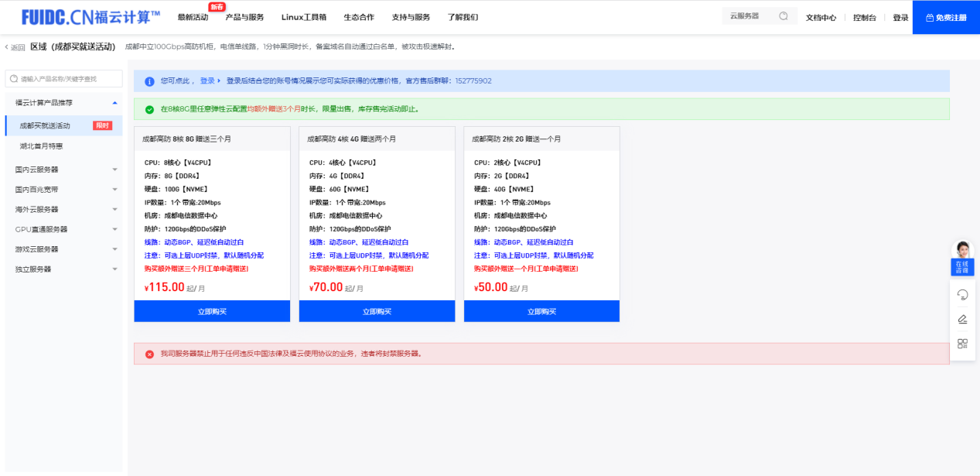The width and height of the screenshot is (980, 476).
Task: Select 湖北首月特惠 in the sidebar
Action: (41, 146)
